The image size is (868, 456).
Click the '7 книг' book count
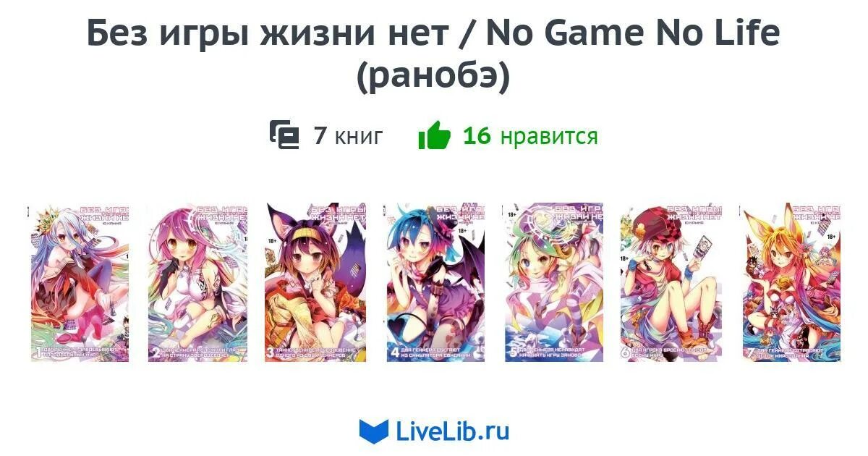[348, 135]
